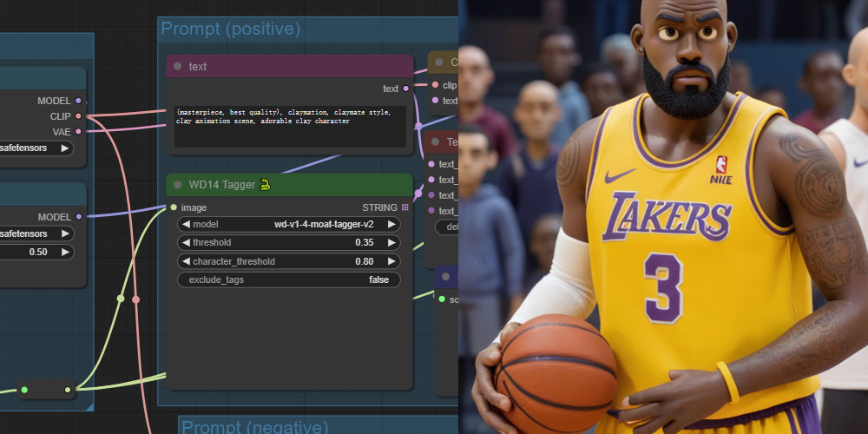Viewport: 868px width, 434px height.
Task: Click the 'Prompt (positive)' group title
Action: pyautogui.click(x=230, y=29)
